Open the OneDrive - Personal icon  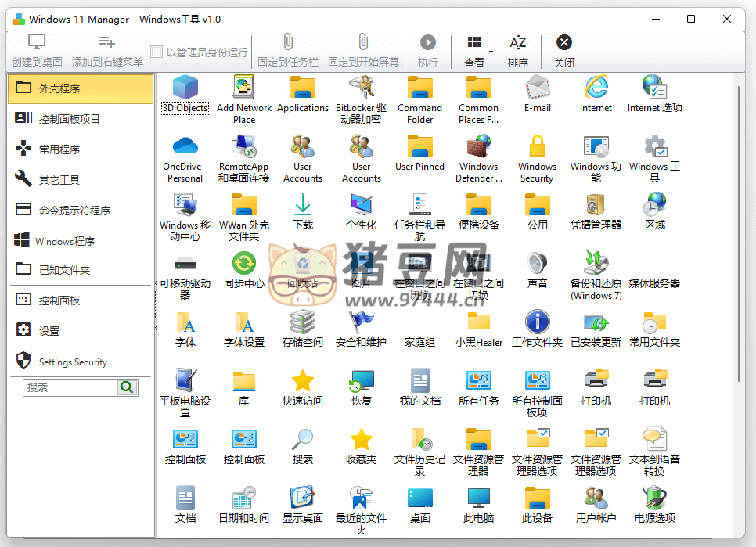pos(185,146)
